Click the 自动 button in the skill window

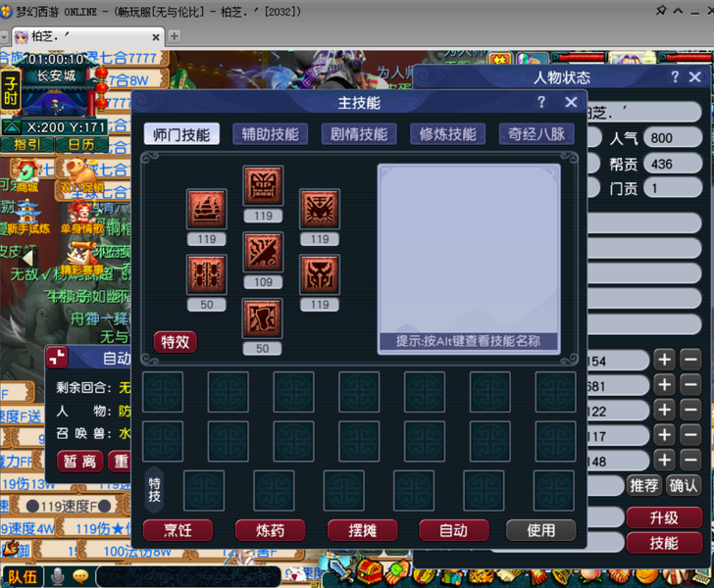click(454, 530)
